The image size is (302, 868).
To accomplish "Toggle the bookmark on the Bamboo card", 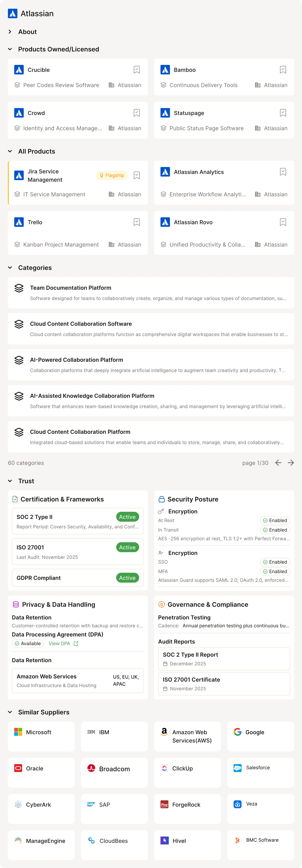I will [x=283, y=70].
